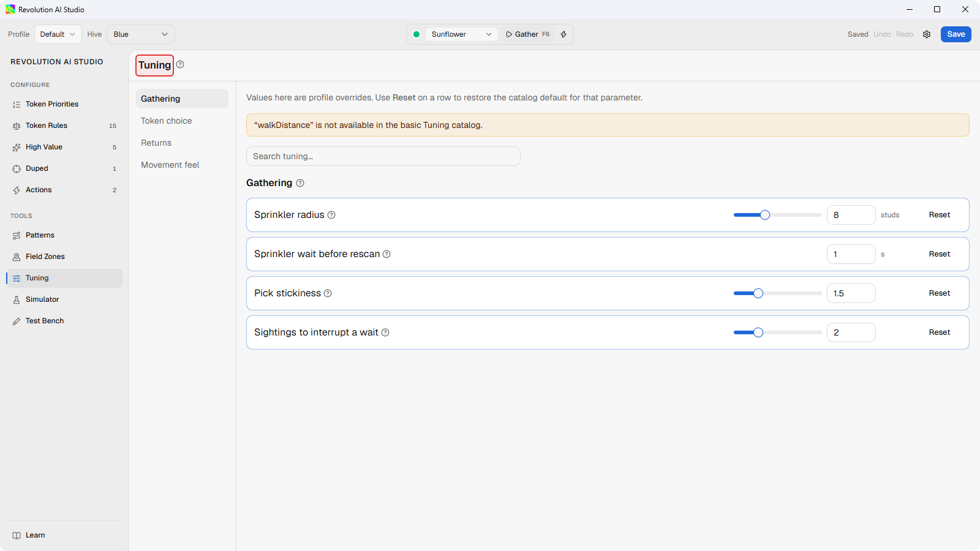Reset Sightings to interrupt a wait
Image resolution: width=980 pixels, height=551 pixels.
tap(939, 332)
